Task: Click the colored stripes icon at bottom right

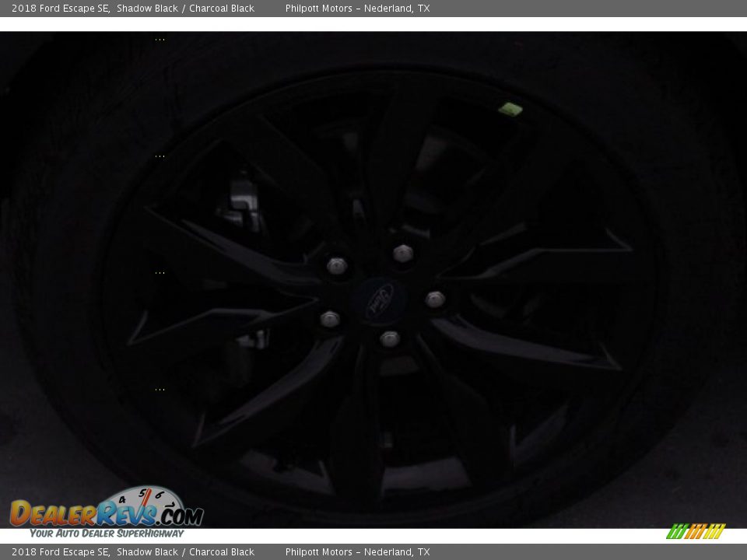Action: coord(696,531)
